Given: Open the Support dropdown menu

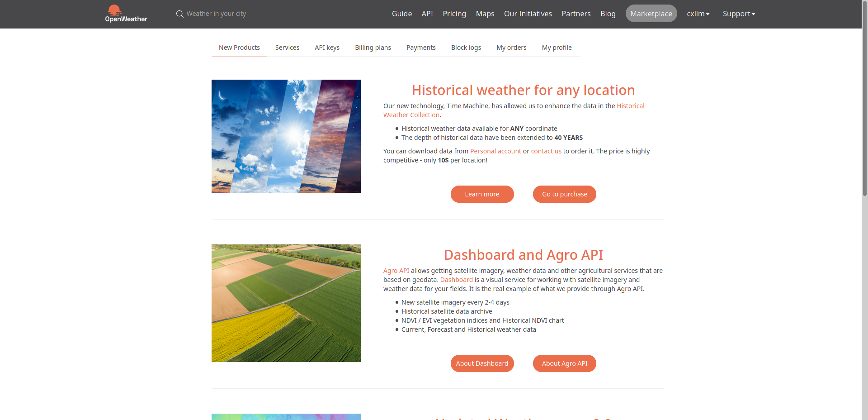Looking at the screenshot, I should click(738, 14).
